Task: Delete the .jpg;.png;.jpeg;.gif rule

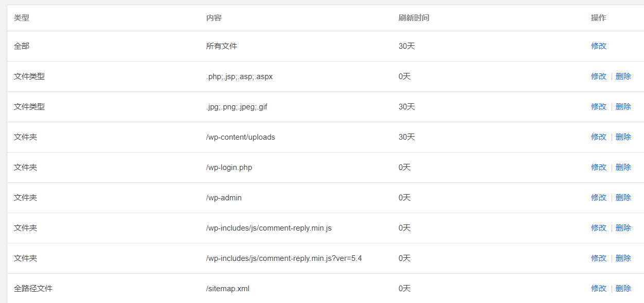Action: point(623,107)
